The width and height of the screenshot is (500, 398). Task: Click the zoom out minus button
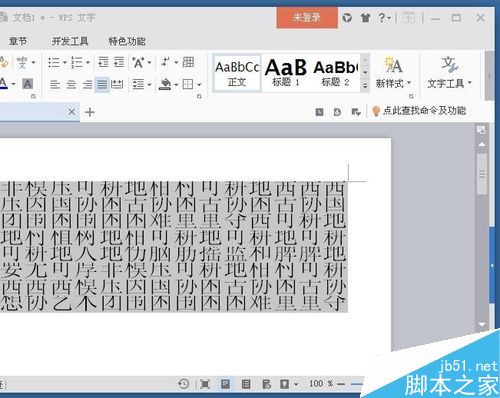341,384
